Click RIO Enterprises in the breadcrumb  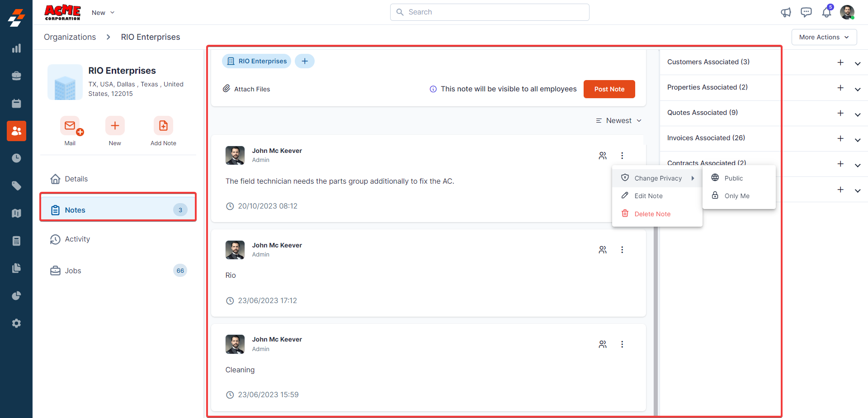tap(151, 37)
